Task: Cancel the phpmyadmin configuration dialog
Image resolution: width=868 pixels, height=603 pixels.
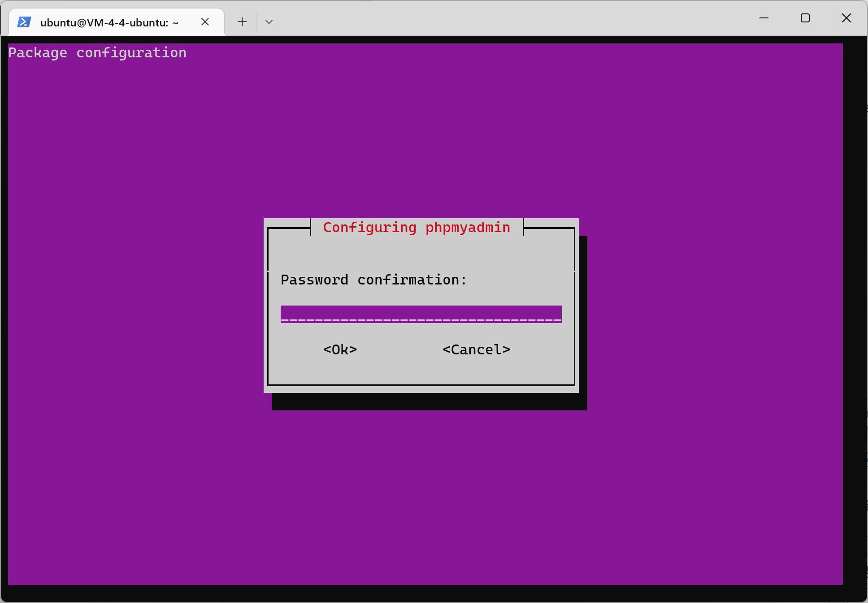Action: (x=476, y=349)
